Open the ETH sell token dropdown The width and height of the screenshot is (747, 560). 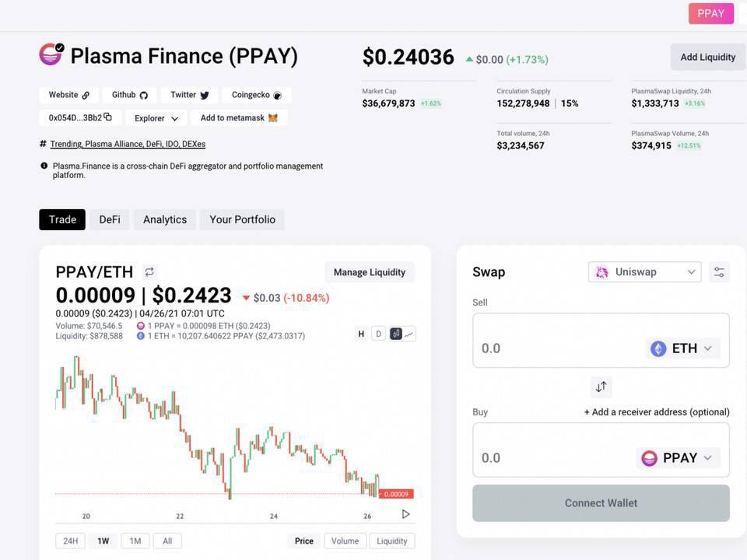point(682,348)
